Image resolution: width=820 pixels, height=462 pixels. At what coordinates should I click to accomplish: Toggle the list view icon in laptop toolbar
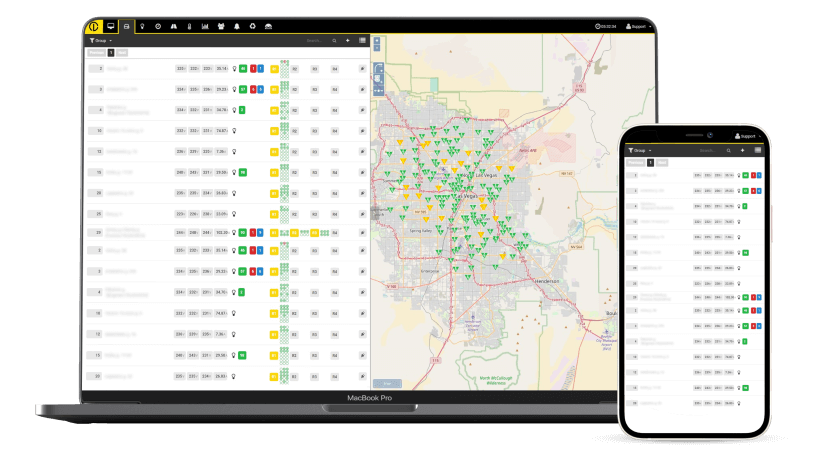point(361,41)
